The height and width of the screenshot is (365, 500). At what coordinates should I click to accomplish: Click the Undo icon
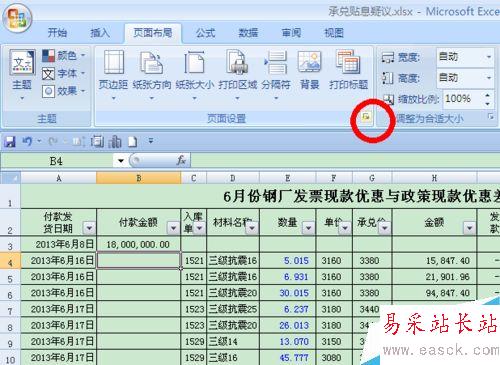[27, 142]
